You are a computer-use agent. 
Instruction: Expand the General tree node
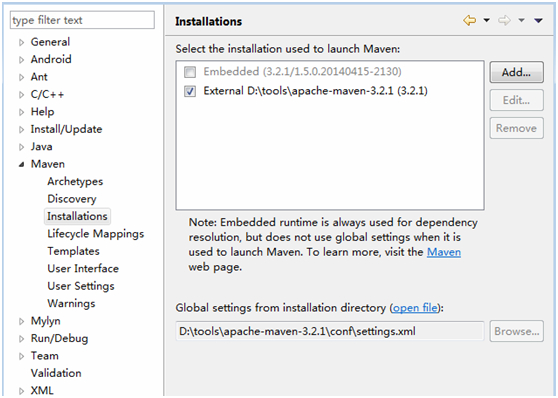tap(21, 43)
